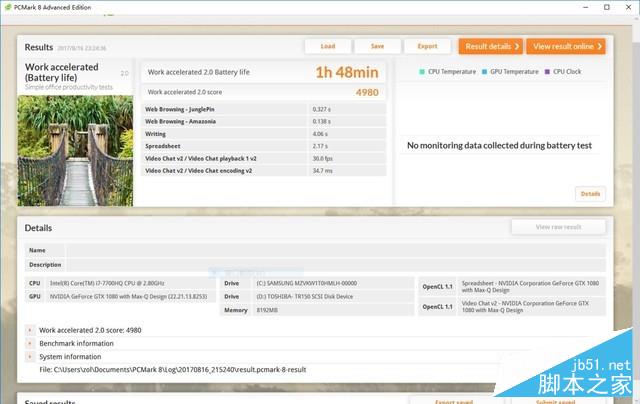The height and width of the screenshot is (404, 640).
Task: Click the result file path text
Action: pos(173,370)
